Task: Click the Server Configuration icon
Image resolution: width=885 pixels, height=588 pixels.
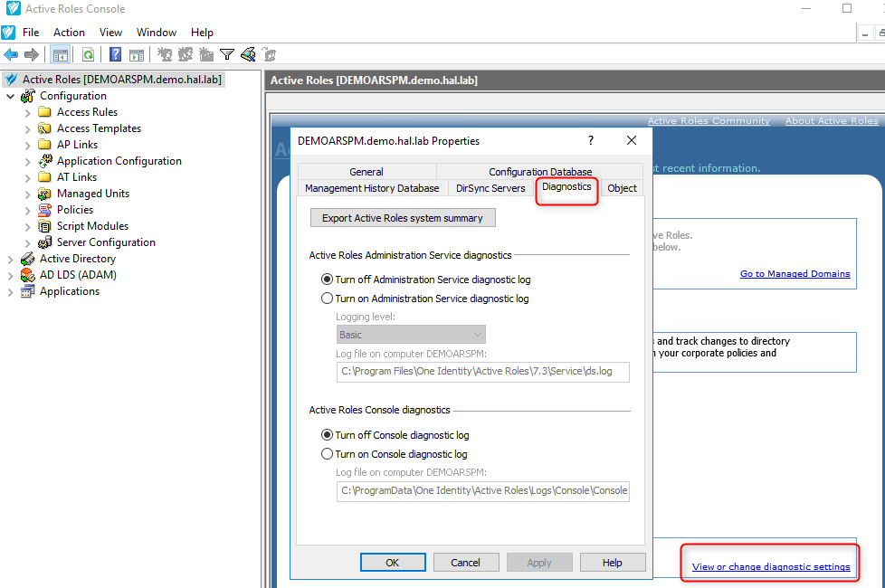Action: (44, 242)
